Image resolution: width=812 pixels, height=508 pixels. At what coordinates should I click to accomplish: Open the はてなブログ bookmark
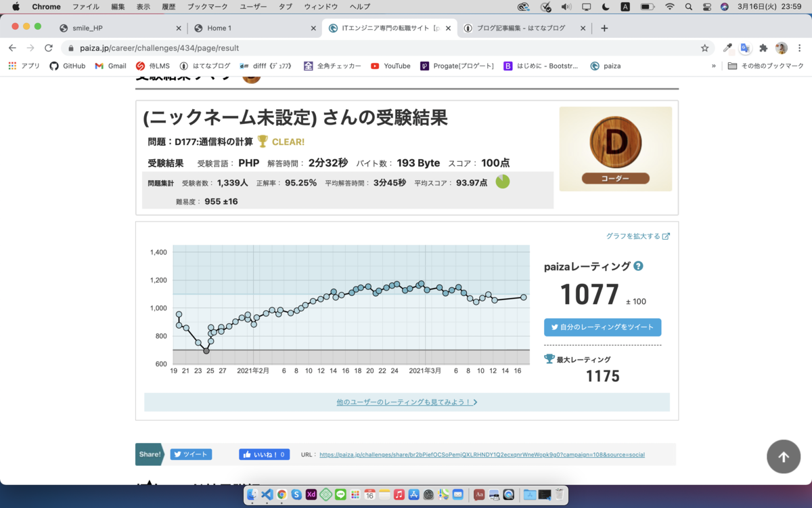pyautogui.click(x=204, y=66)
